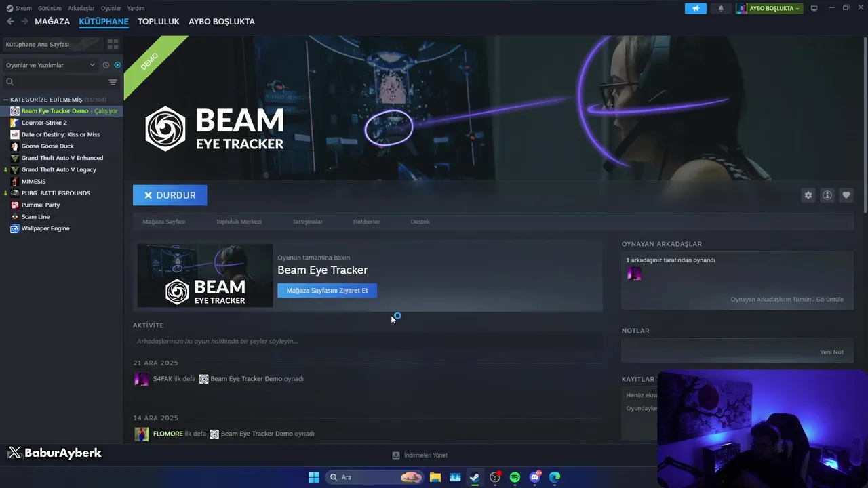Go forward with the right arrow
The image size is (868, 488).
click(24, 22)
